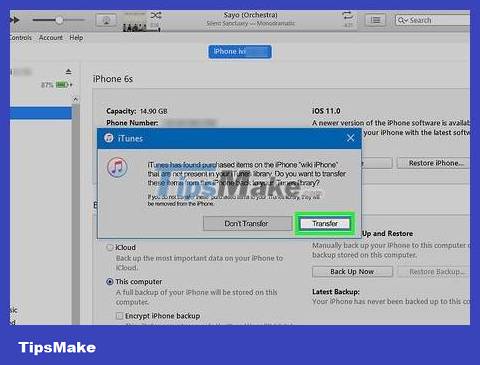Screen dimensions: 480x365
Task: Click the iTunes logo in dialog title
Action: click(109, 138)
